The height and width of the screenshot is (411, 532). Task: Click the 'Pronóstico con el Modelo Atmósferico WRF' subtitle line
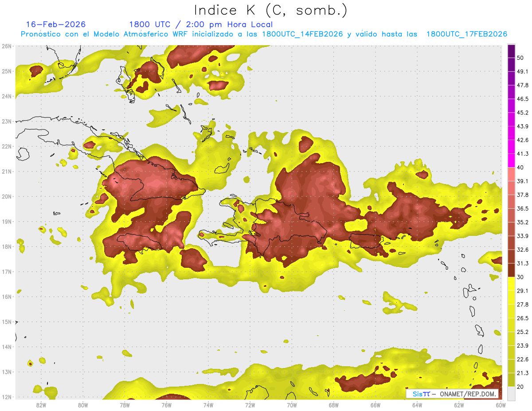pos(264,34)
